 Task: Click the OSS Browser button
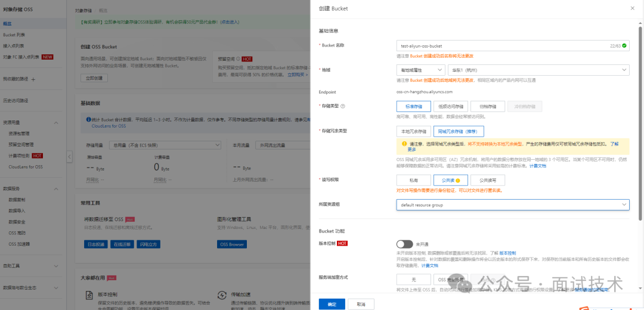point(232,244)
